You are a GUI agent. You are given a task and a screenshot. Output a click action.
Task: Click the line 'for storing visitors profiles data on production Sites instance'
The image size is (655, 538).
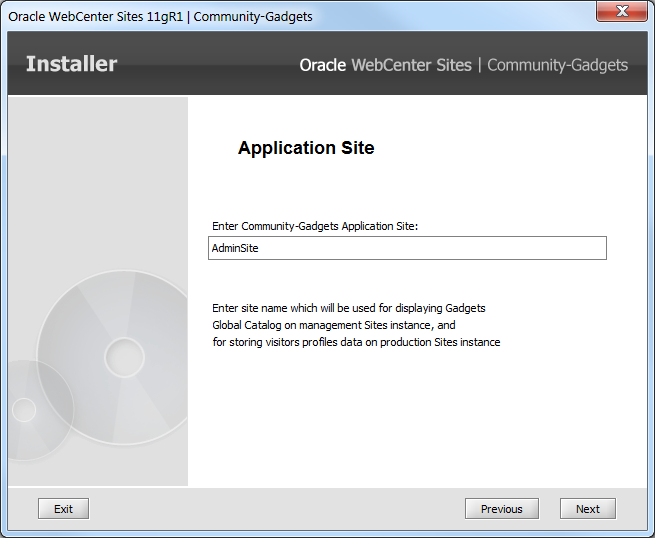tap(356, 342)
